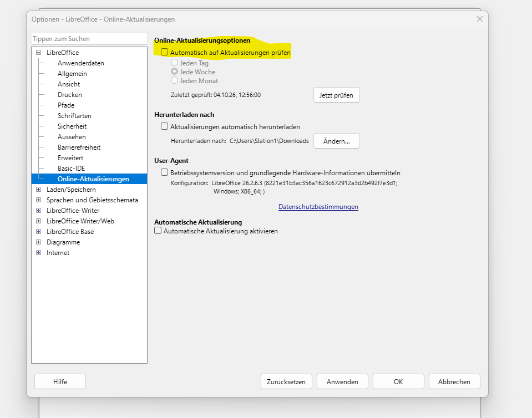The height and width of the screenshot is (418, 532).
Task: Expand the LibreOffice-Writer node
Action: pyautogui.click(x=39, y=211)
